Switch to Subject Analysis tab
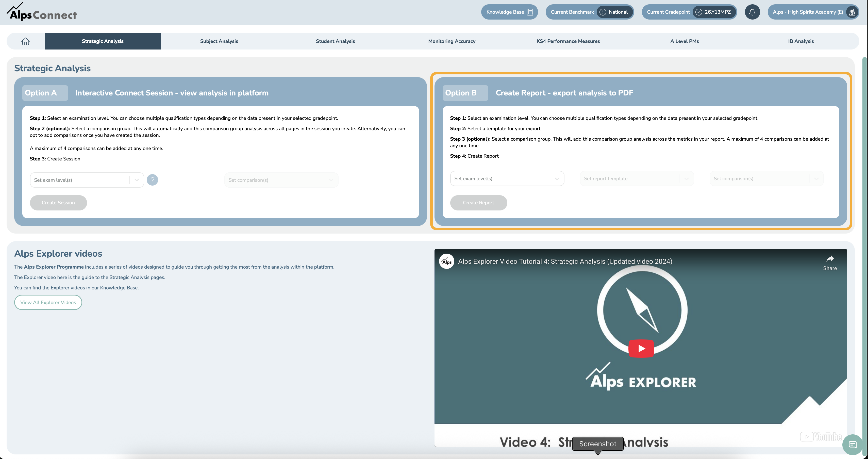868x459 pixels. pos(219,41)
